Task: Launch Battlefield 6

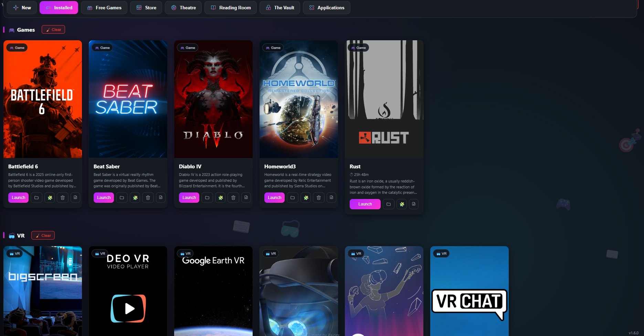Action: click(x=19, y=198)
